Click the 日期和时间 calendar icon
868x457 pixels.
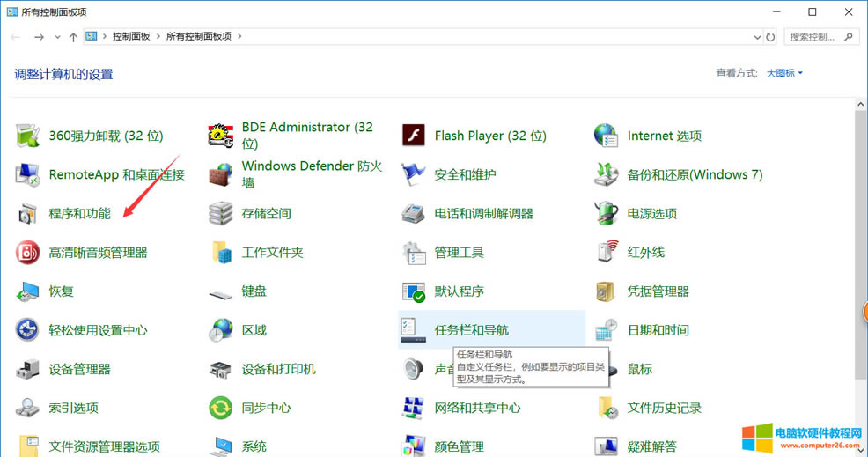coord(606,330)
